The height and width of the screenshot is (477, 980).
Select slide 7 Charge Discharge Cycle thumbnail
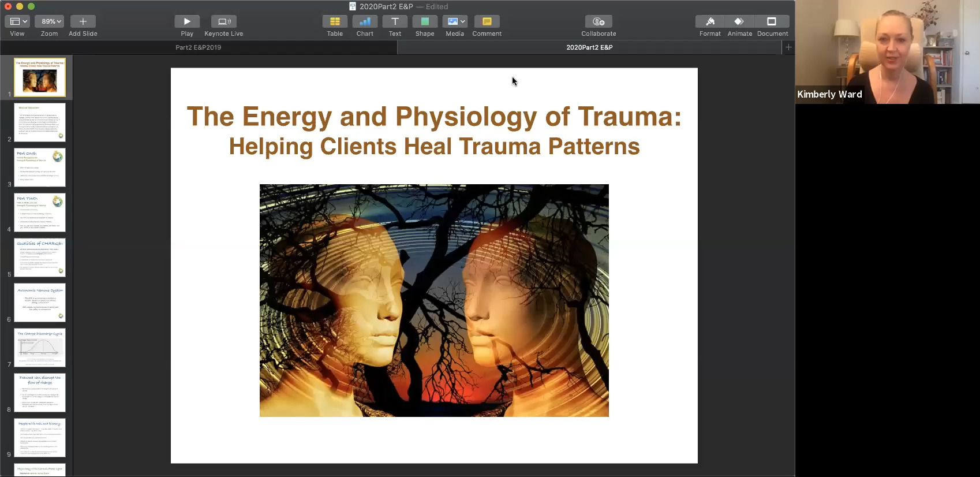[x=40, y=348]
